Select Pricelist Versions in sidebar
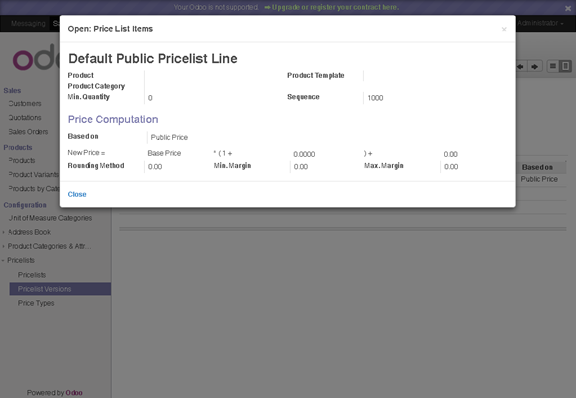The image size is (576, 398). coord(60,289)
